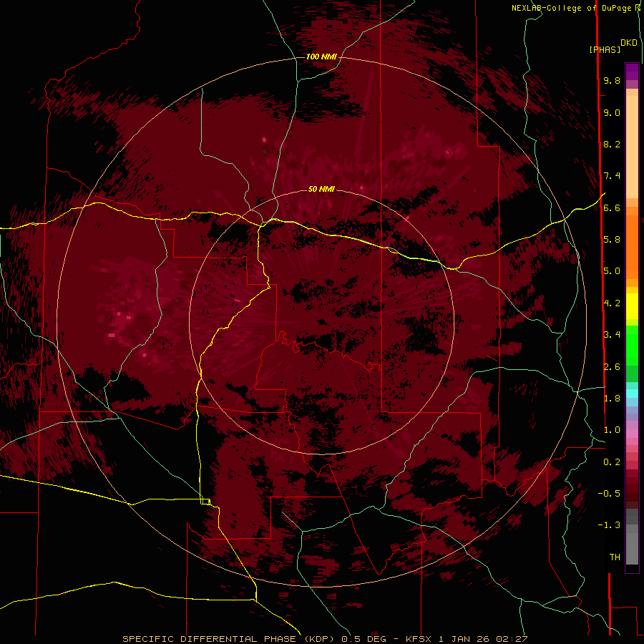Click the 5.0 legend value
Screen dimensions: 644x644
tap(612, 271)
